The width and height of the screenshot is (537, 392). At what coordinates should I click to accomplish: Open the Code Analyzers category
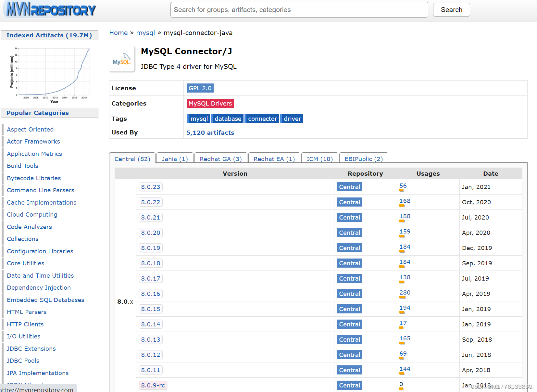tap(29, 227)
